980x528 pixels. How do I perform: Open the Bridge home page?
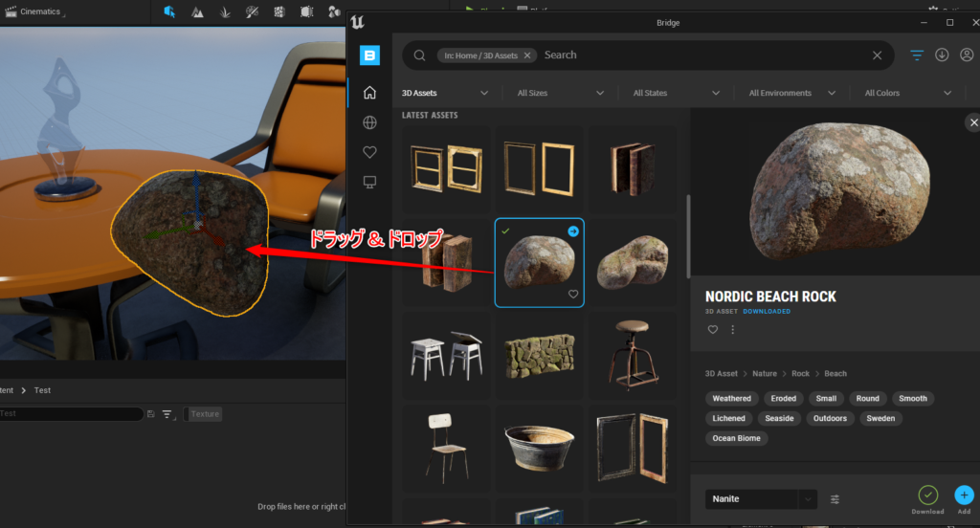click(x=369, y=93)
